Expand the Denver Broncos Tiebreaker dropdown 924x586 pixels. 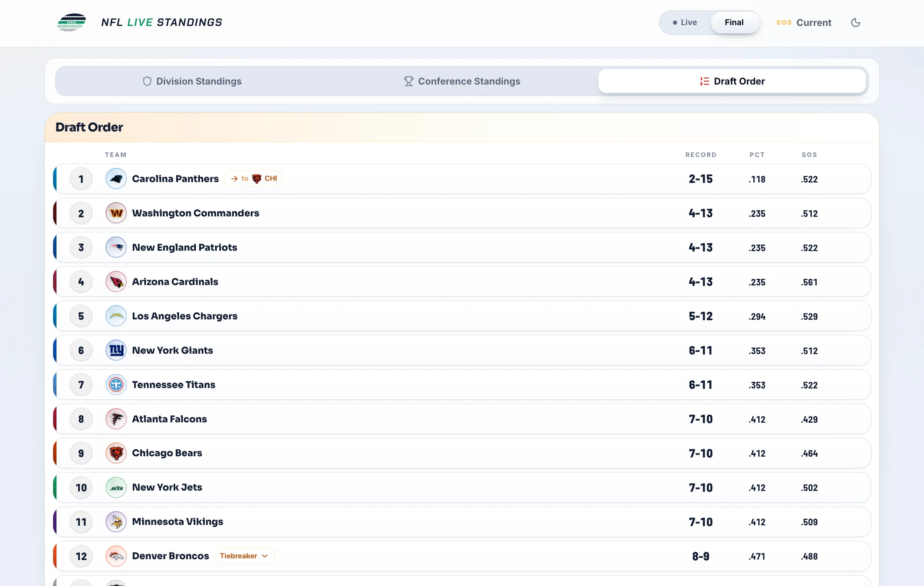(244, 556)
